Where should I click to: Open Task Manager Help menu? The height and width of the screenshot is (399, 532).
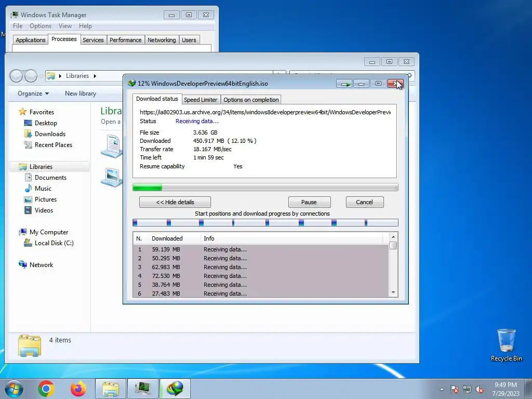(85, 26)
